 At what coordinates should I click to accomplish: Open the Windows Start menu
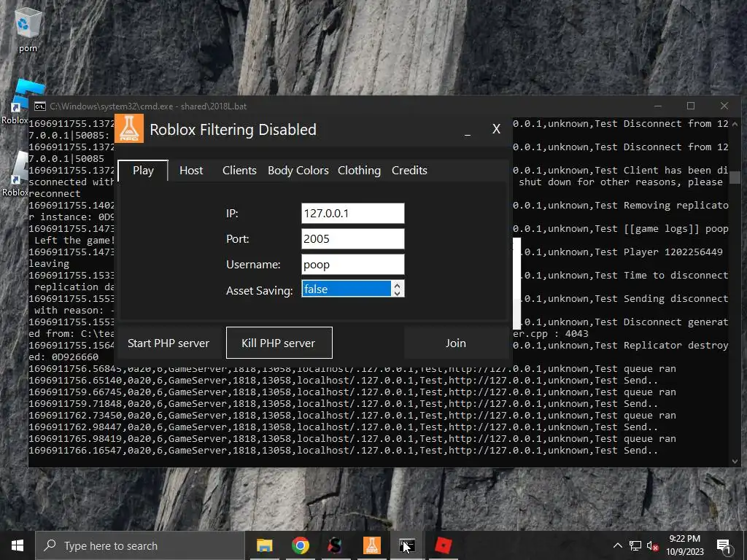click(x=18, y=545)
